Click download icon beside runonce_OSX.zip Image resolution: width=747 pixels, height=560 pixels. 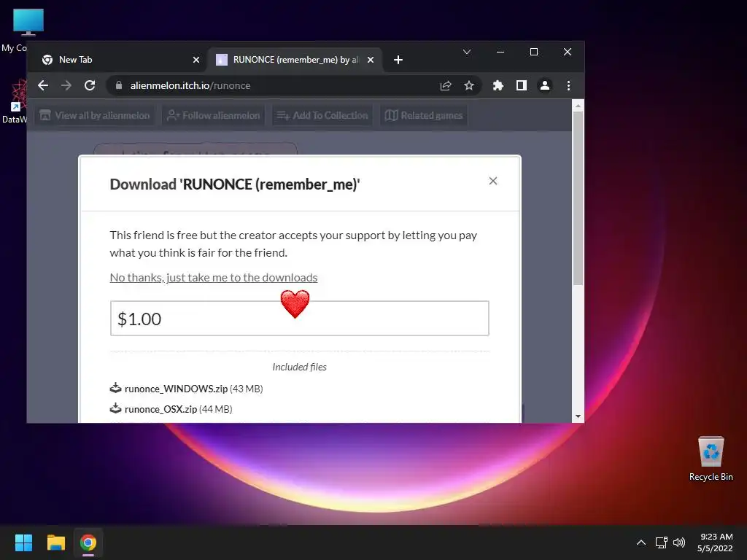click(115, 408)
